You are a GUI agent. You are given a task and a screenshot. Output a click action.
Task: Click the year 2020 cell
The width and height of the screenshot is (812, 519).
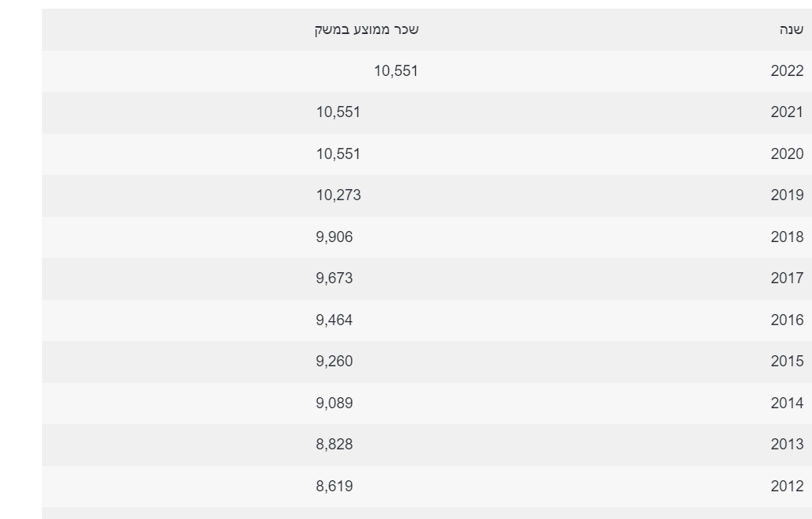point(787,154)
